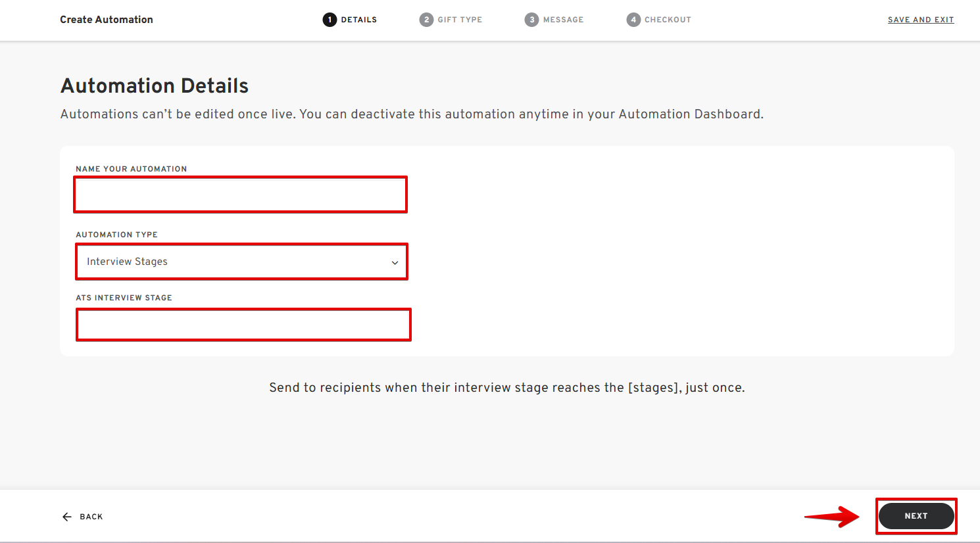Click the step 2 numbered circle icon
This screenshot has height=543, width=980.
tap(426, 20)
